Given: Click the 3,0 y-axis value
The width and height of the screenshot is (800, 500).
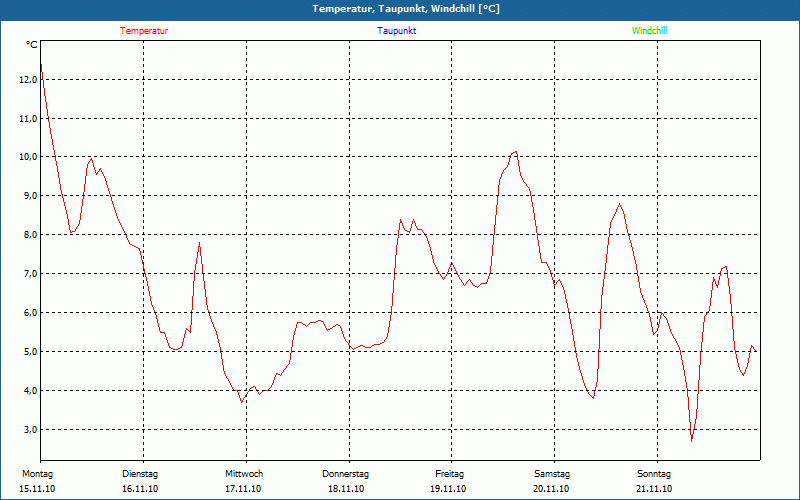Looking at the screenshot, I should click(x=30, y=429).
